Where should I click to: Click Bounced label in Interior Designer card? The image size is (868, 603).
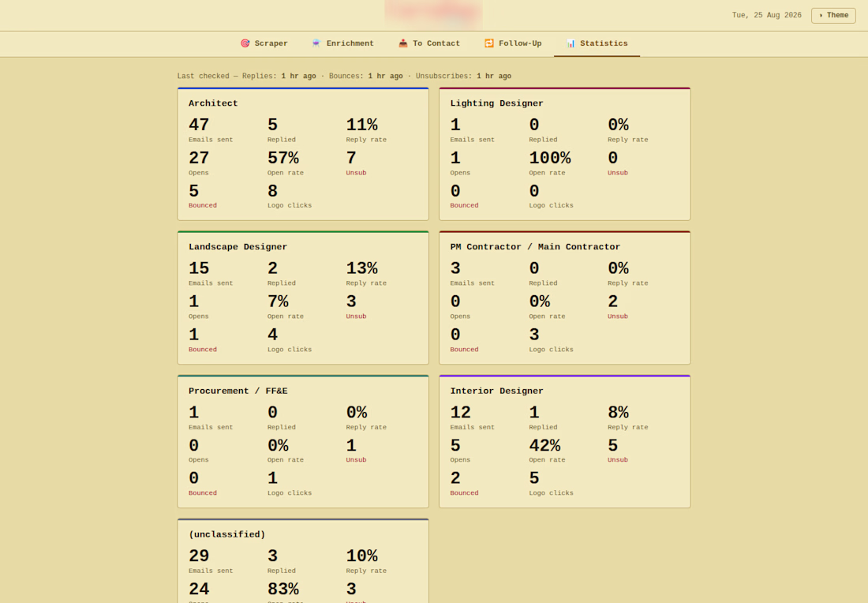(x=465, y=493)
